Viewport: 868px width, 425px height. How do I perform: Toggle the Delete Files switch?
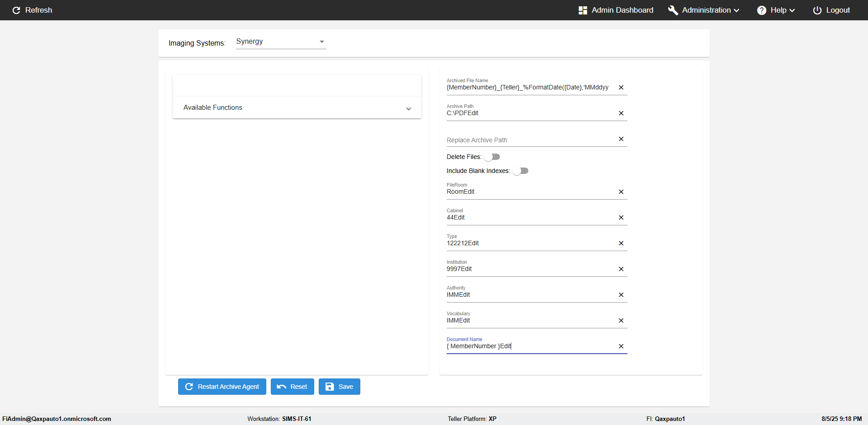tap(492, 157)
